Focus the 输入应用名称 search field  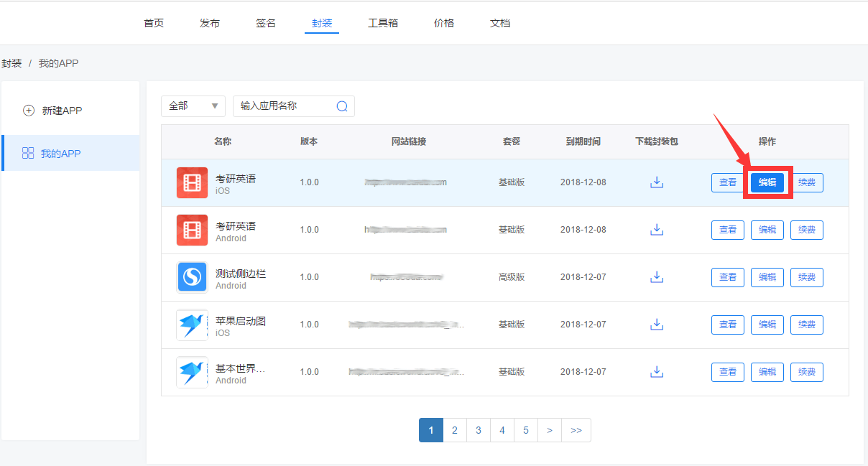(x=284, y=106)
